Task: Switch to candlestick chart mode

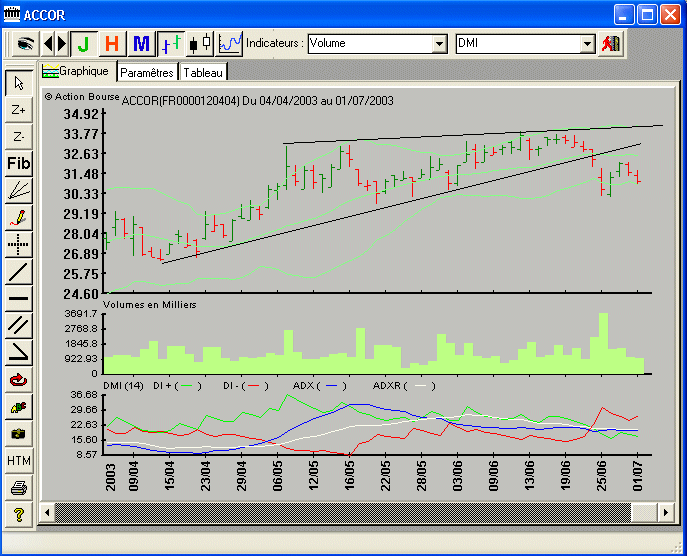Action: [x=200, y=44]
